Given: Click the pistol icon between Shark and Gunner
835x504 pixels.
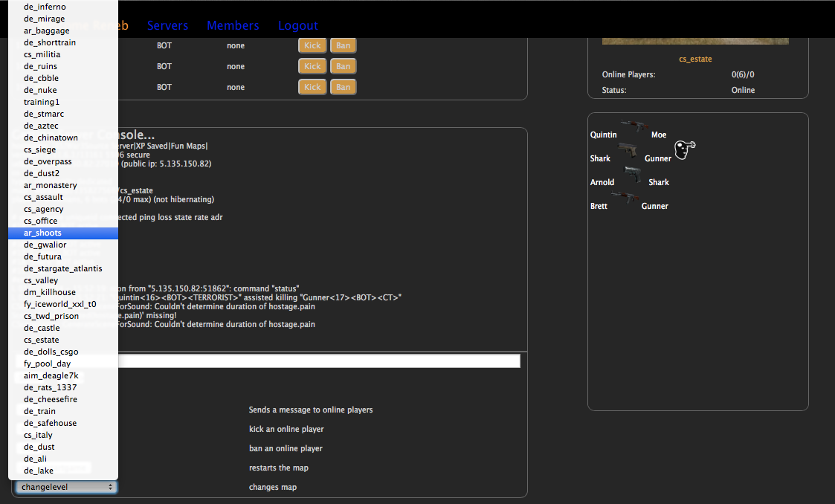Looking at the screenshot, I should (x=628, y=150).
